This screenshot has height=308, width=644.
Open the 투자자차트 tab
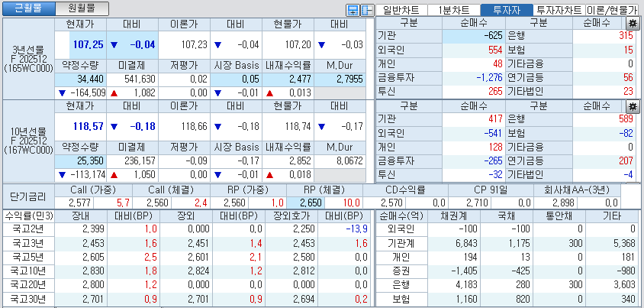click(x=559, y=10)
